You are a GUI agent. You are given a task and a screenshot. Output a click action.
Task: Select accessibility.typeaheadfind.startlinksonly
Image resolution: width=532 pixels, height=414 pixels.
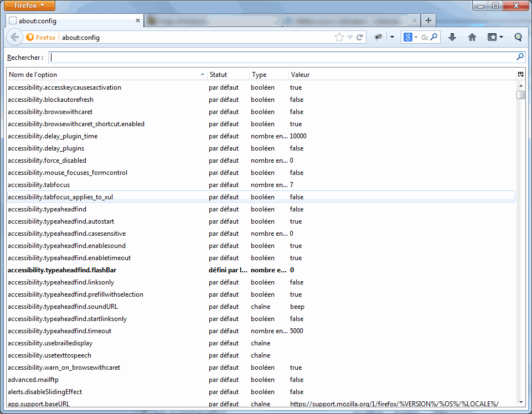coord(261,319)
